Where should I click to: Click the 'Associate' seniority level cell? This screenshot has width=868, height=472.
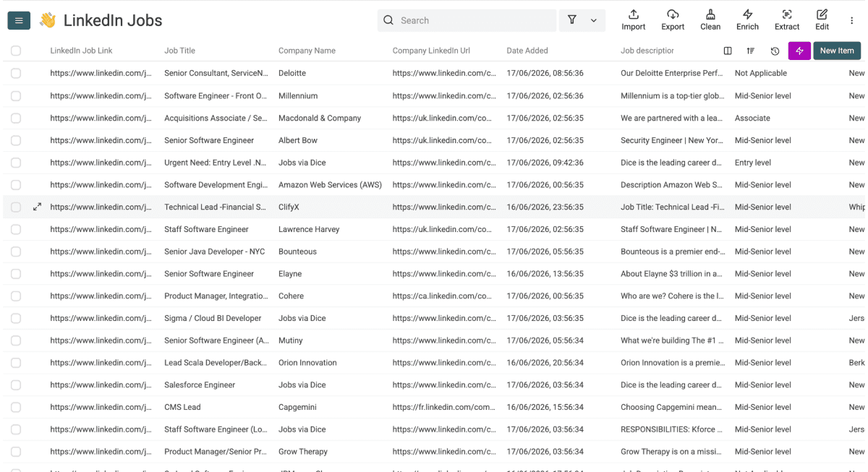(752, 118)
